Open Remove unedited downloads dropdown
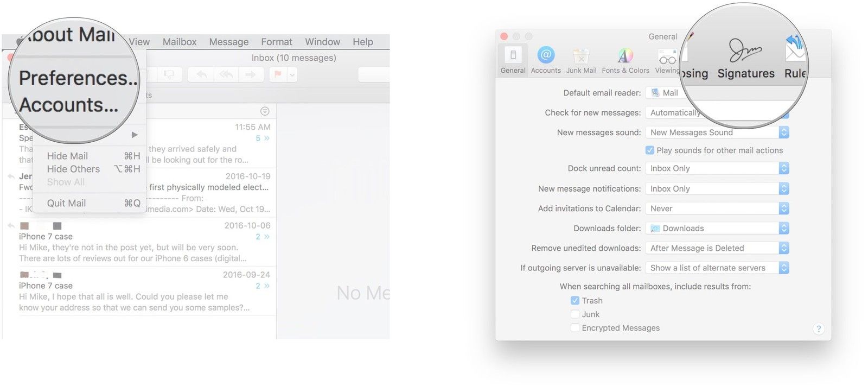This screenshot has width=868, height=392. pyautogui.click(x=717, y=248)
